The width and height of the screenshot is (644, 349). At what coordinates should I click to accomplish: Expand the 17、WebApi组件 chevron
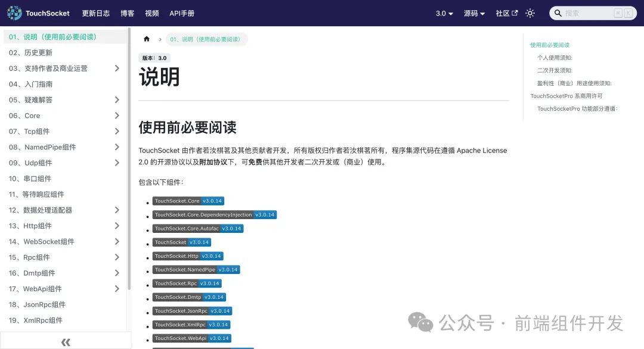point(117,289)
